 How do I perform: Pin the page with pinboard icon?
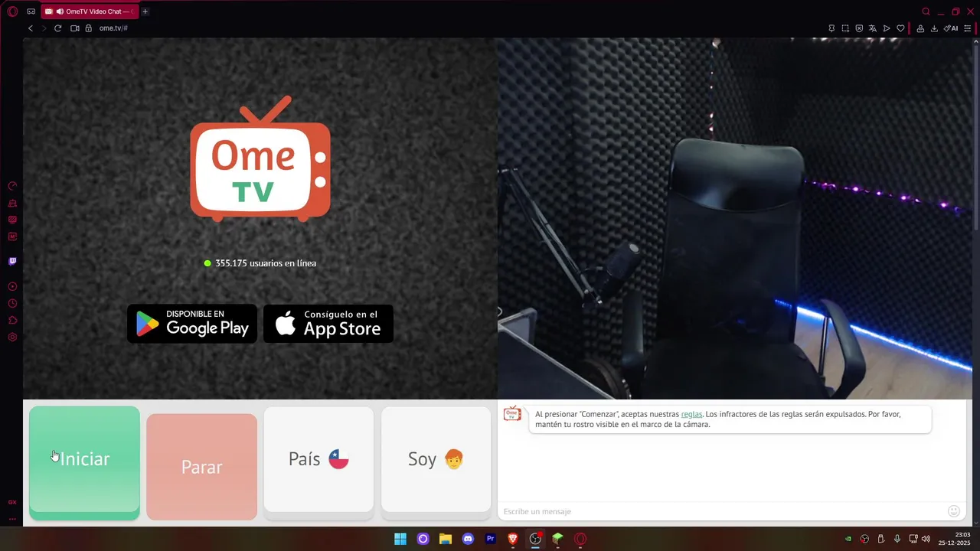[x=831, y=28]
